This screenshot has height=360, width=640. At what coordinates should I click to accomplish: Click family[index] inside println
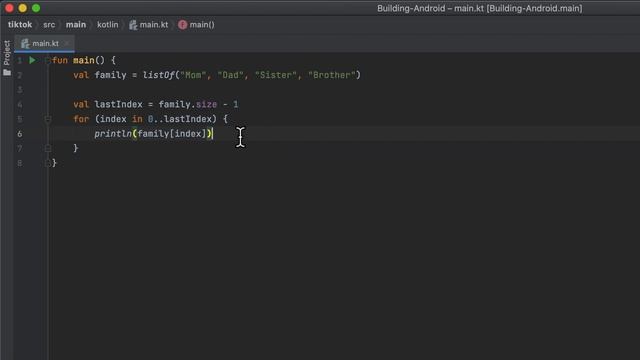coord(172,134)
